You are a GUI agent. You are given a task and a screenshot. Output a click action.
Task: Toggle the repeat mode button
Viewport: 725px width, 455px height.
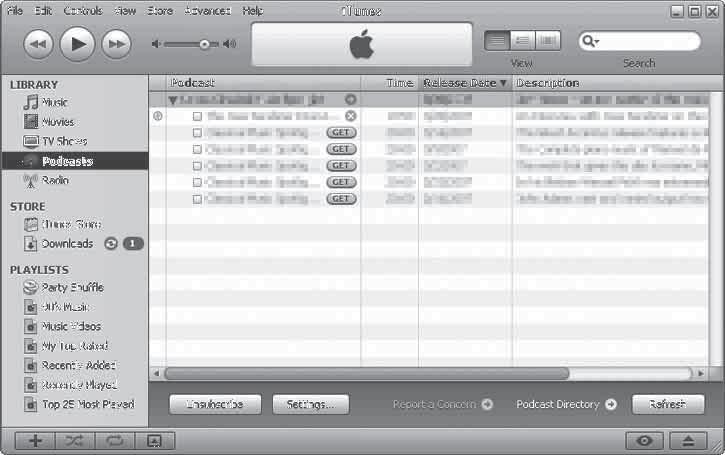115,441
